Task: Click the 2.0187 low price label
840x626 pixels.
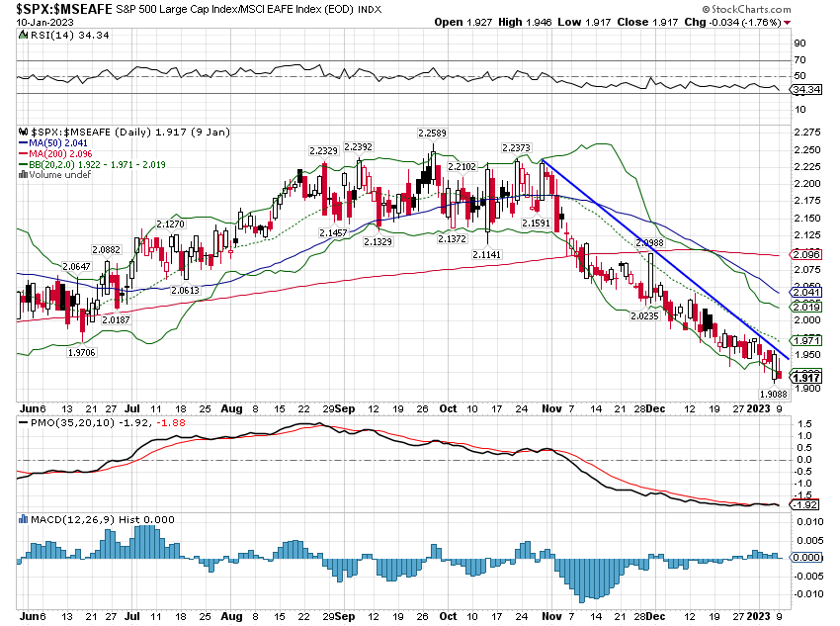Action: (116, 319)
